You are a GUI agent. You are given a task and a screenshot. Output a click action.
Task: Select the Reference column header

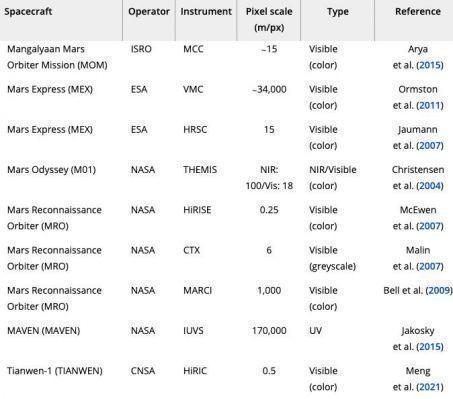point(418,12)
